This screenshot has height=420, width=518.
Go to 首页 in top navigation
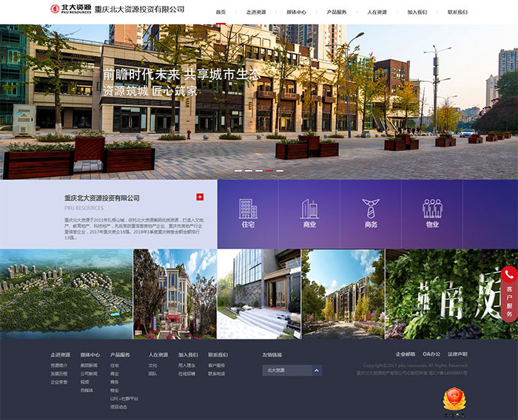tap(221, 13)
